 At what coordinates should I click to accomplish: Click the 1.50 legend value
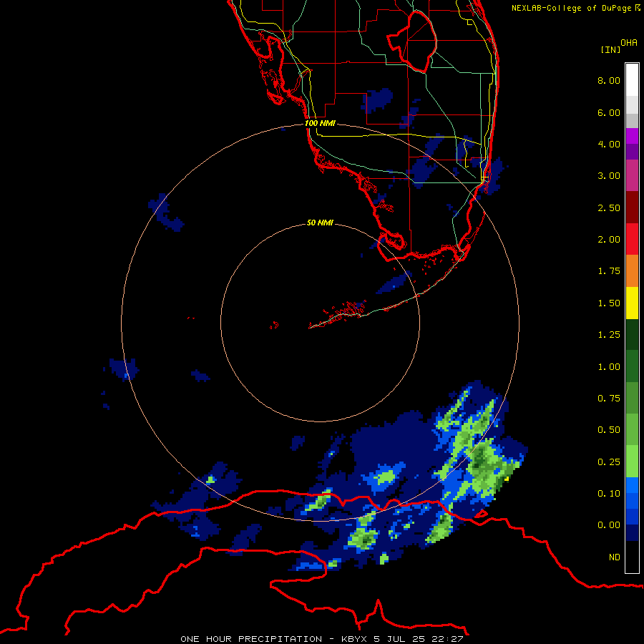tap(609, 303)
